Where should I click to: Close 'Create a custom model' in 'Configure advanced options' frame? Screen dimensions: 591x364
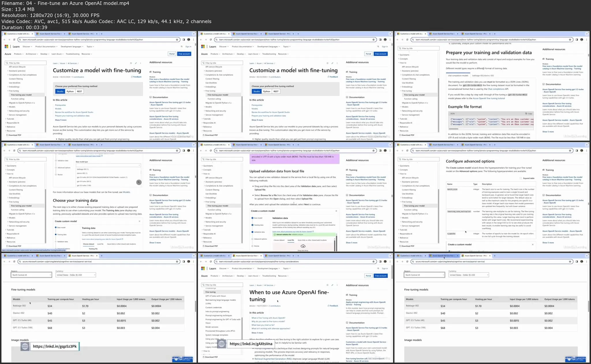point(533,244)
